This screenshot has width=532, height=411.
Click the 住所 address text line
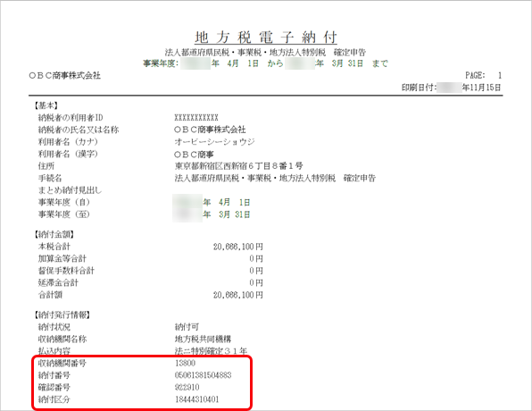pos(238,166)
